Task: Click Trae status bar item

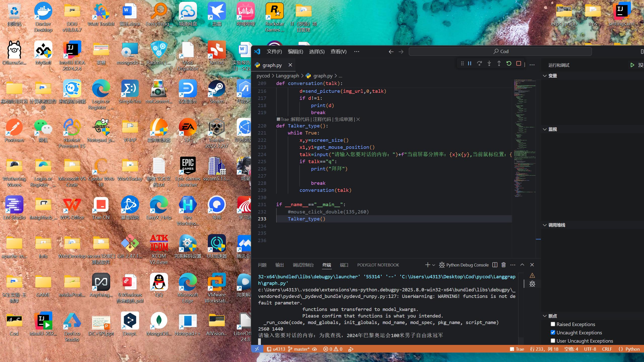Action: [517, 349]
